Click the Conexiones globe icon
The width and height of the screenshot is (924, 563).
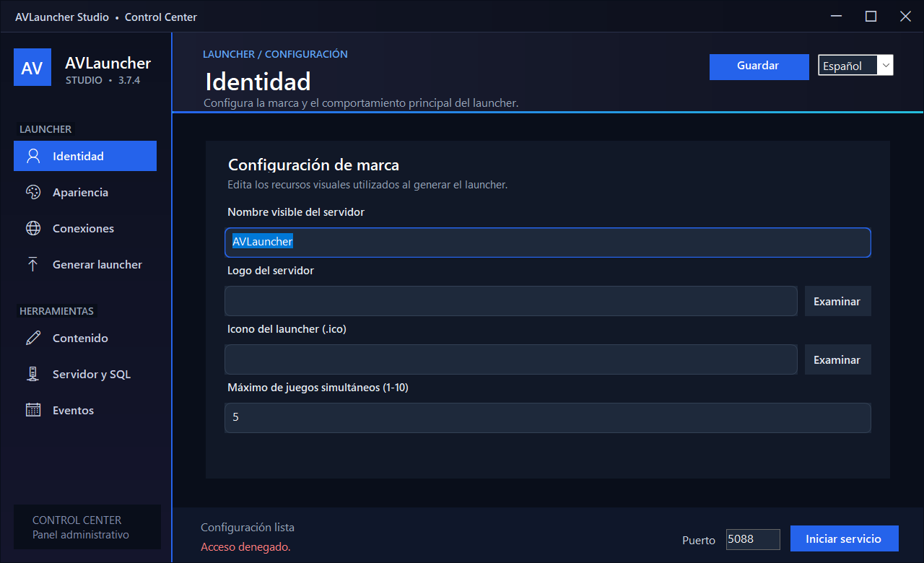pyautogui.click(x=33, y=228)
